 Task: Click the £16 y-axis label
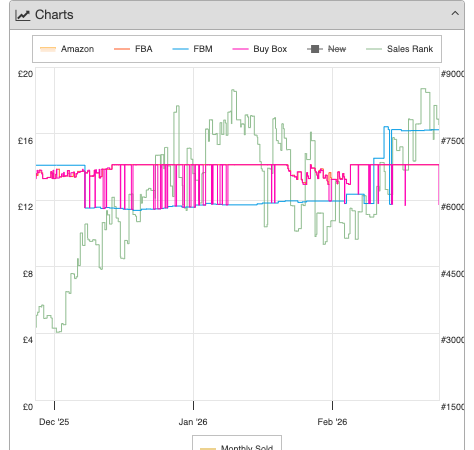pos(26,141)
